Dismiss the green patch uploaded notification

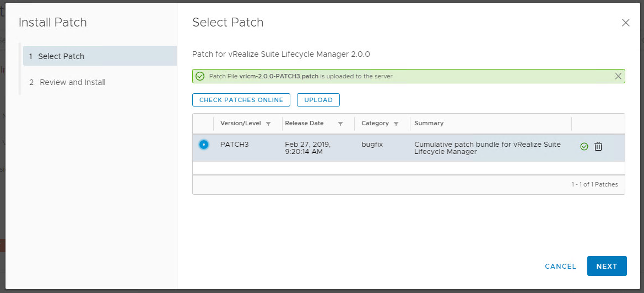(618, 76)
